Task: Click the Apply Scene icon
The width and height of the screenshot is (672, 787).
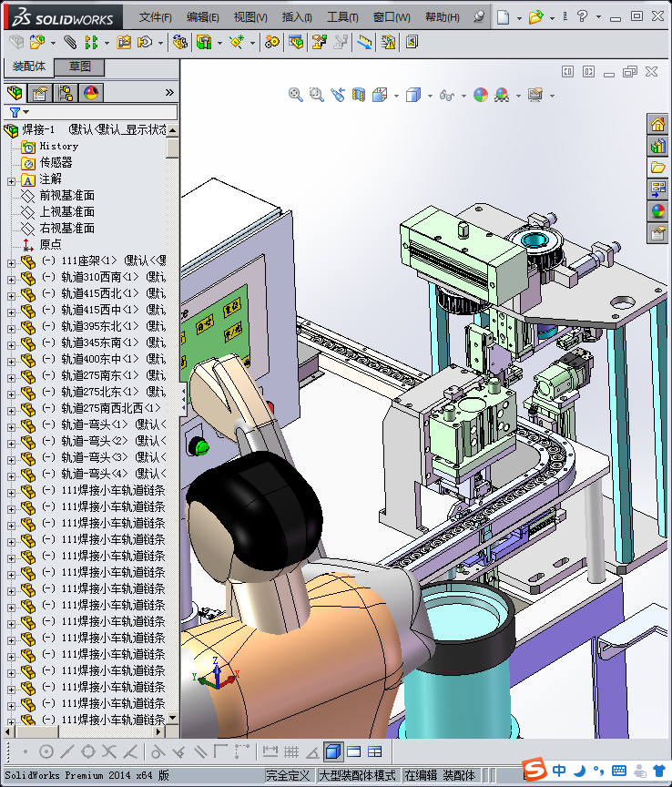Action: 502,95
